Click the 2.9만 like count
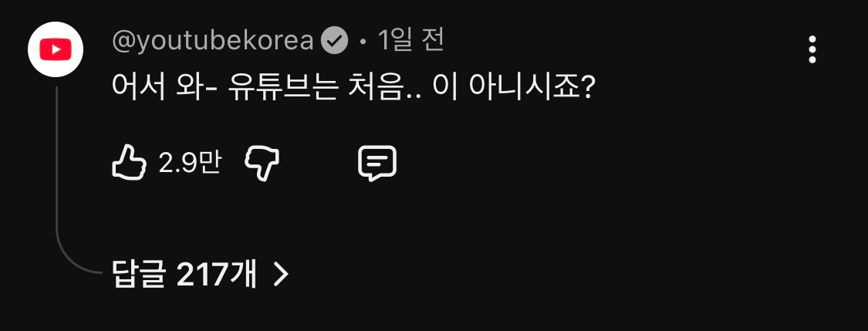The width and height of the screenshot is (868, 331). pyautogui.click(x=190, y=164)
